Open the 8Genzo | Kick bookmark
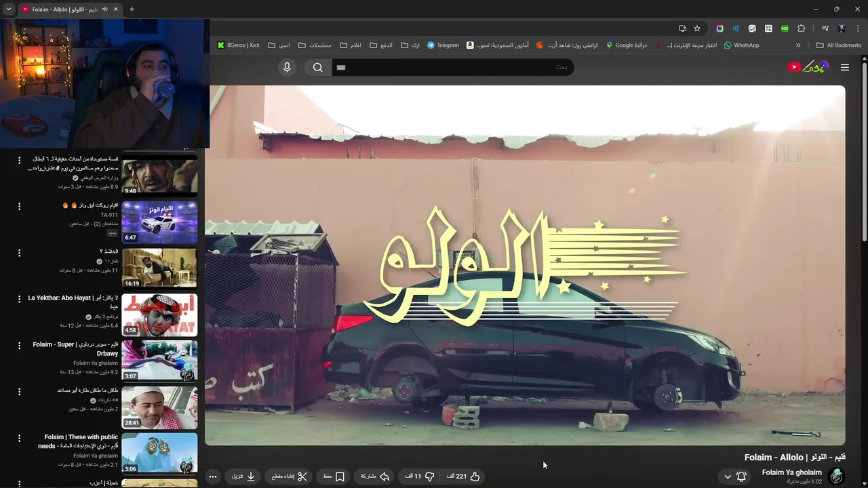Screen dimensions: 868x488 point(239,45)
